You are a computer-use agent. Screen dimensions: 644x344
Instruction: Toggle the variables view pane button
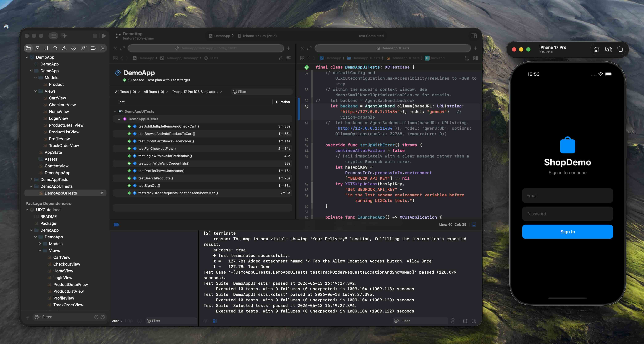[x=465, y=321]
